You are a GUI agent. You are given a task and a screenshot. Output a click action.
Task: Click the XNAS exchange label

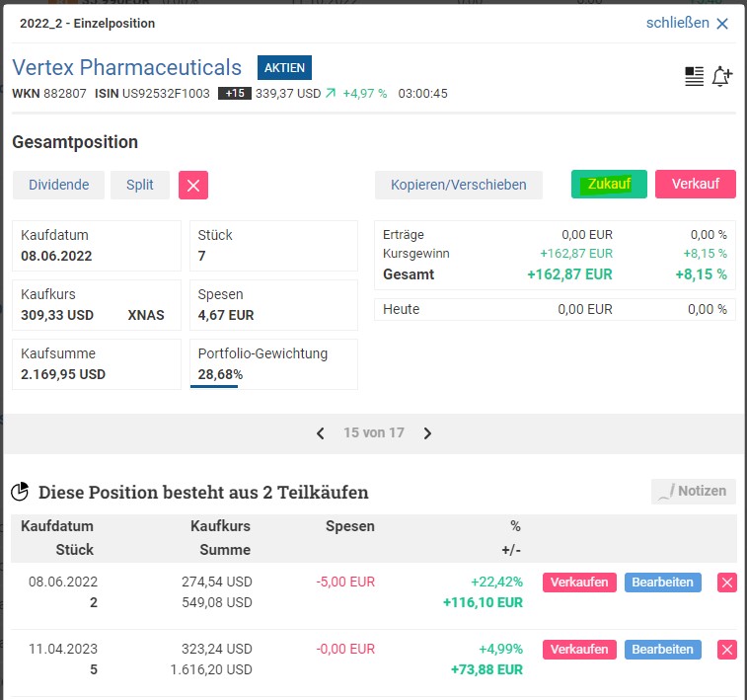[x=146, y=315]
